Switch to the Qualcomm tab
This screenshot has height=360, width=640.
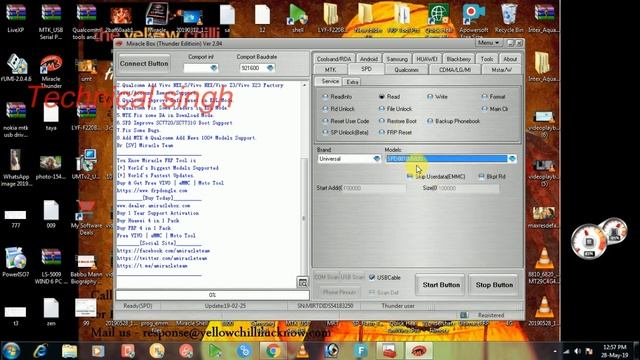pyautogui.click(x=406, y=70)
